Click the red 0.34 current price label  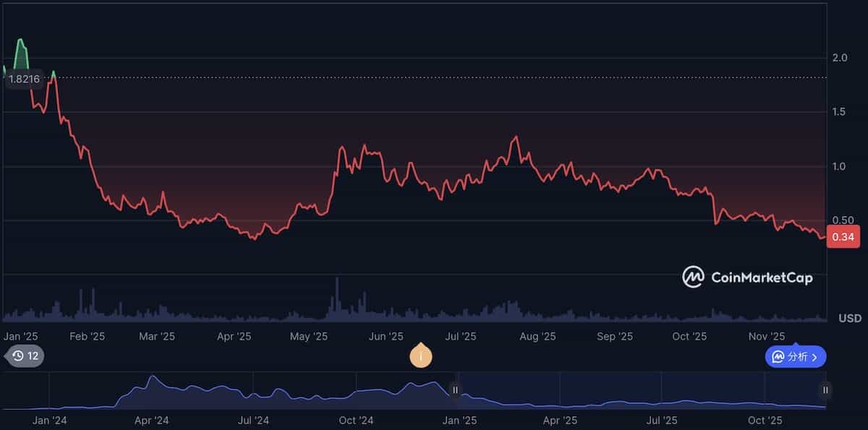(x=843, y=237)
